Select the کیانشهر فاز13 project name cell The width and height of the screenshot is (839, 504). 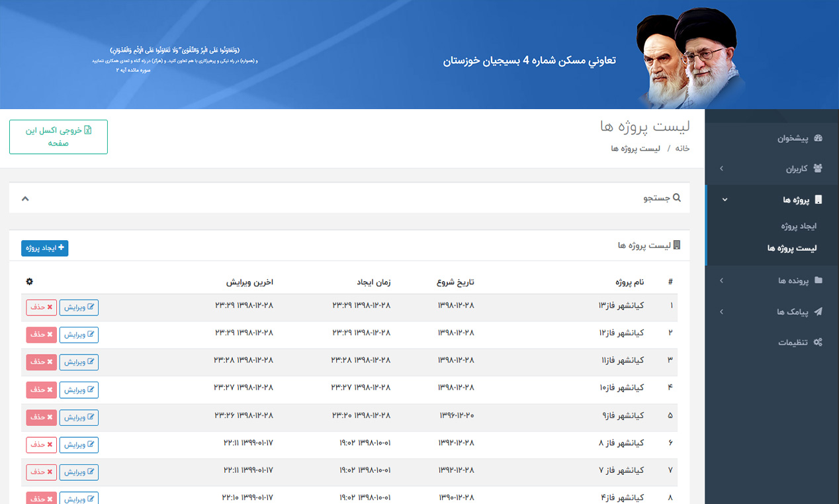click(621, 306)
